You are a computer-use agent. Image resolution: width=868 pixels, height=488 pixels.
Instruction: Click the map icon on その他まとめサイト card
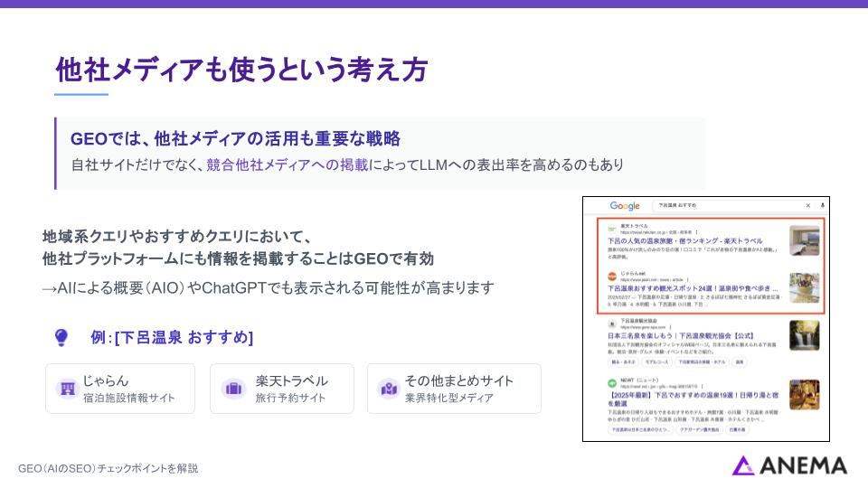click(388, 389)
